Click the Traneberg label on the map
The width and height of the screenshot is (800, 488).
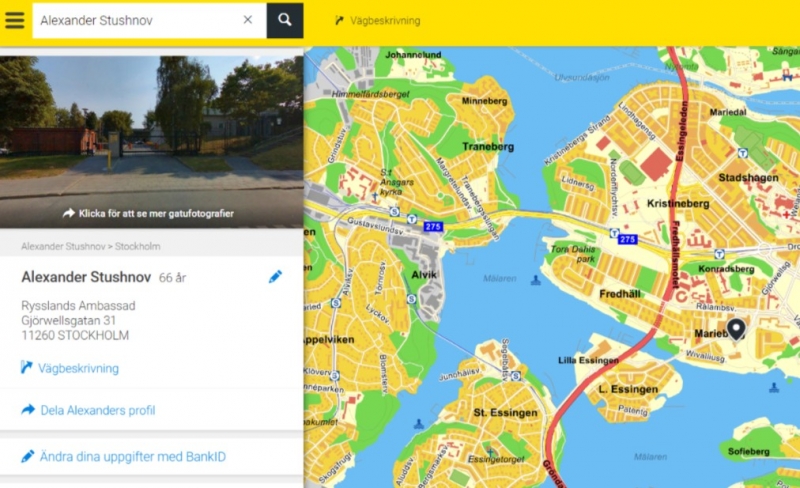pyautogui.click(x=488, y=147)
